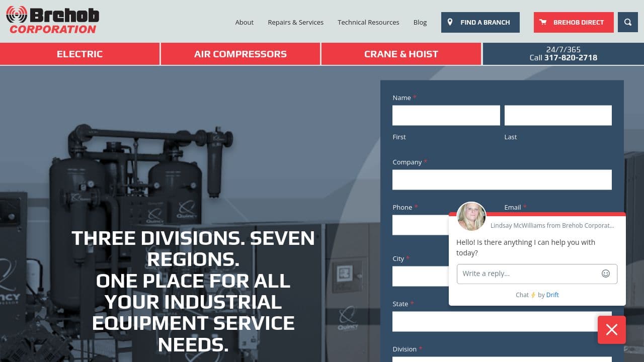644x362 pixels.
Task: Click the Lindsay McWilliams sender name
Action: (552, 225)
